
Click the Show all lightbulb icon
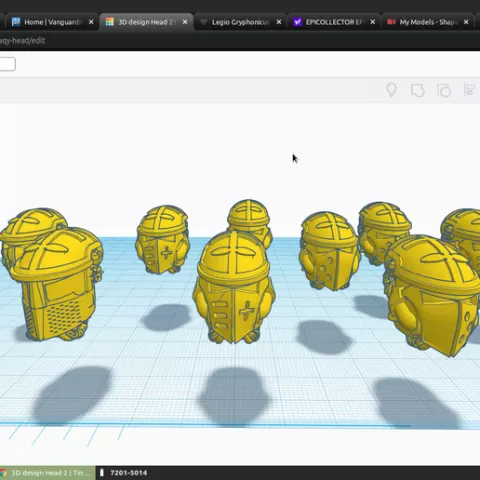(391, 90)
